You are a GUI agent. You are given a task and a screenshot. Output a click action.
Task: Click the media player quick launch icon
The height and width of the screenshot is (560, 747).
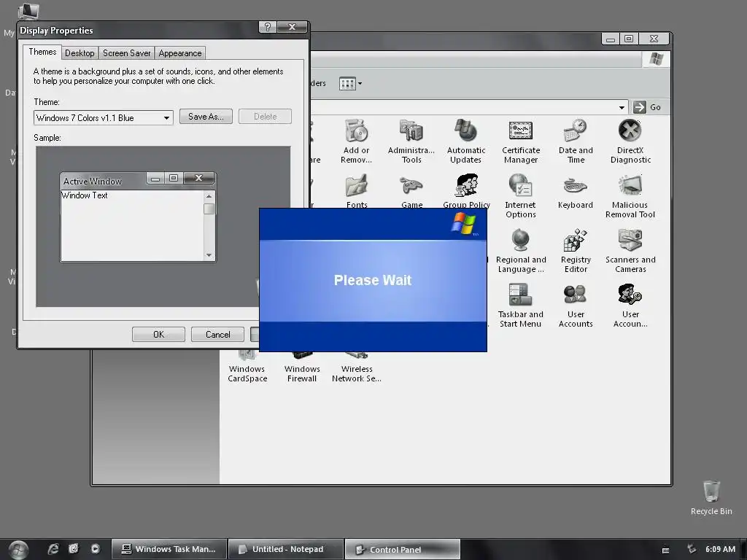[x=96, y=549]
